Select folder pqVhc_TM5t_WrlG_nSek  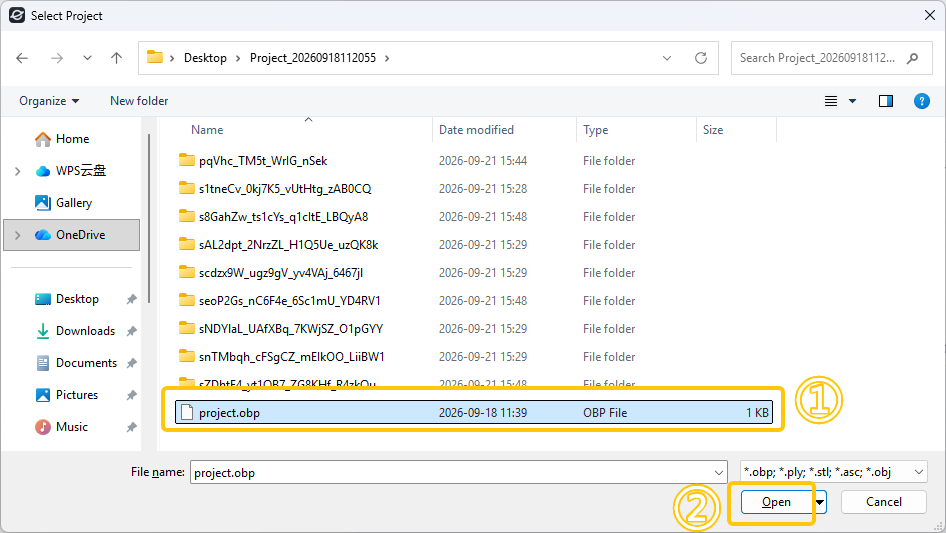pos(263,161)
